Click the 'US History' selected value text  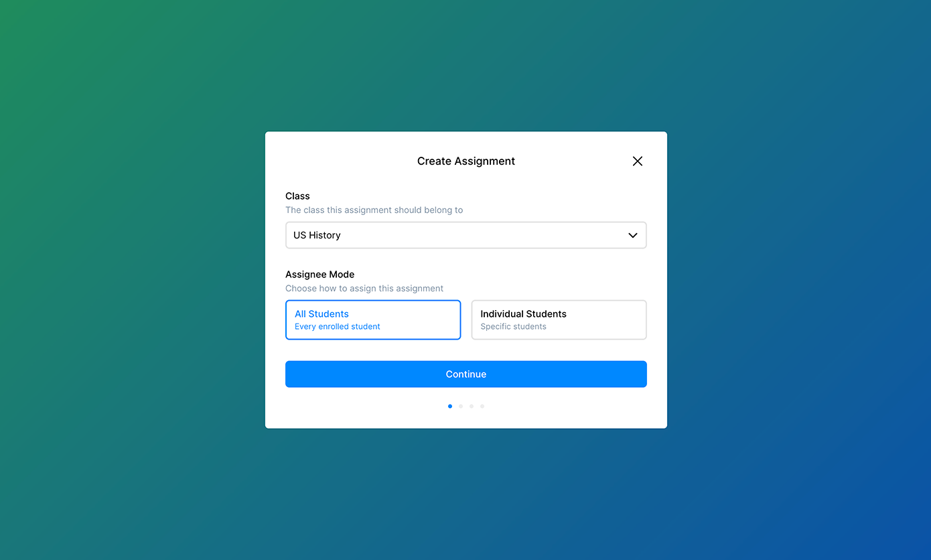click(317, 235)
